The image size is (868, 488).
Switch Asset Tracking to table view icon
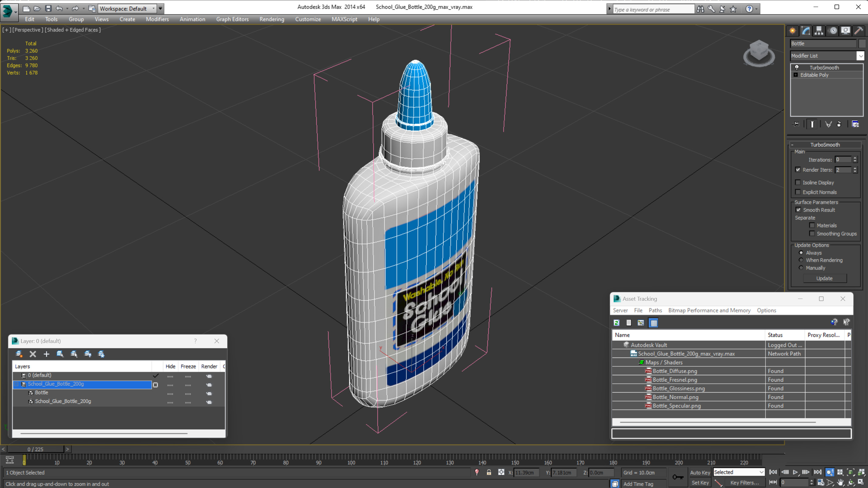(x=654, y=323)
